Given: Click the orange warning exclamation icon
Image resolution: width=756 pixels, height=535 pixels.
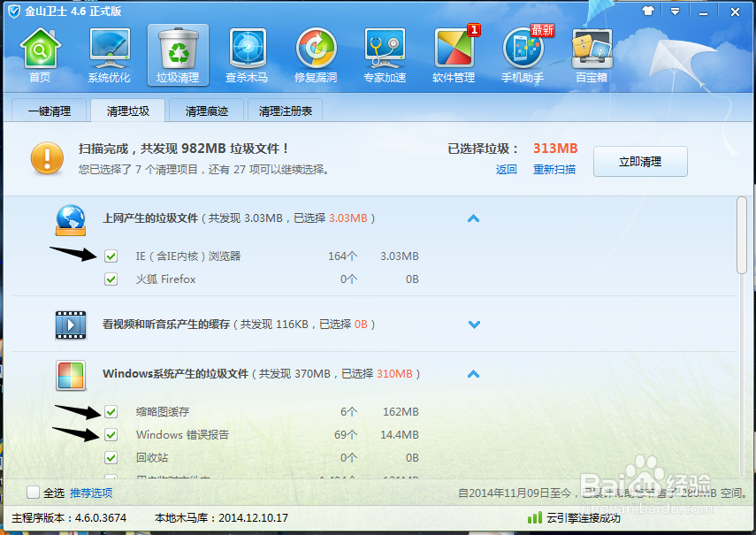Looking at the screenshot, I should (47, 158).
